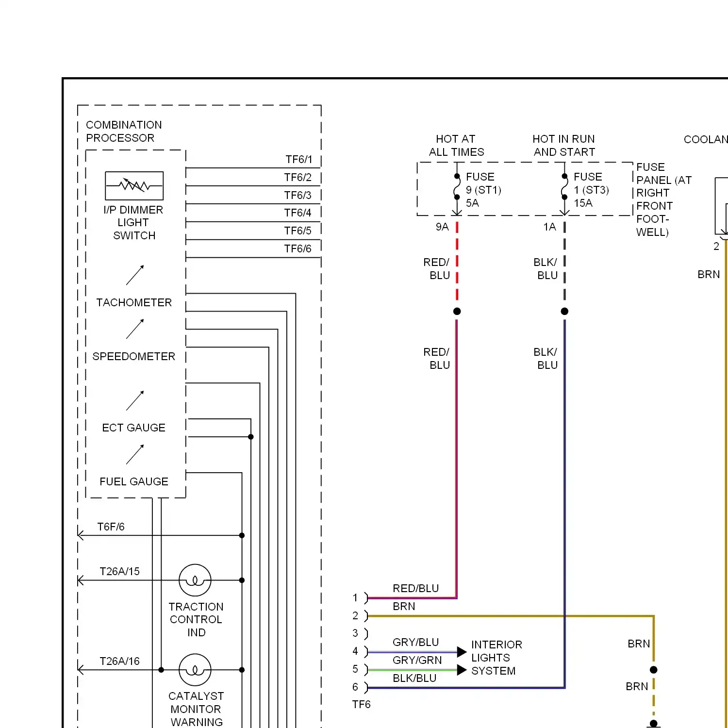Click the TF6/3 terminal label

(298, 195)
